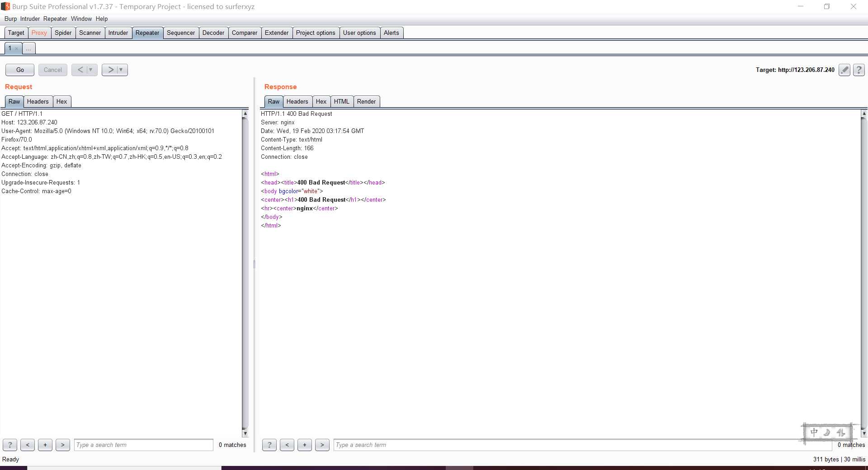Switch to Sequencer tool tab
868x470 pixels.
181,33
